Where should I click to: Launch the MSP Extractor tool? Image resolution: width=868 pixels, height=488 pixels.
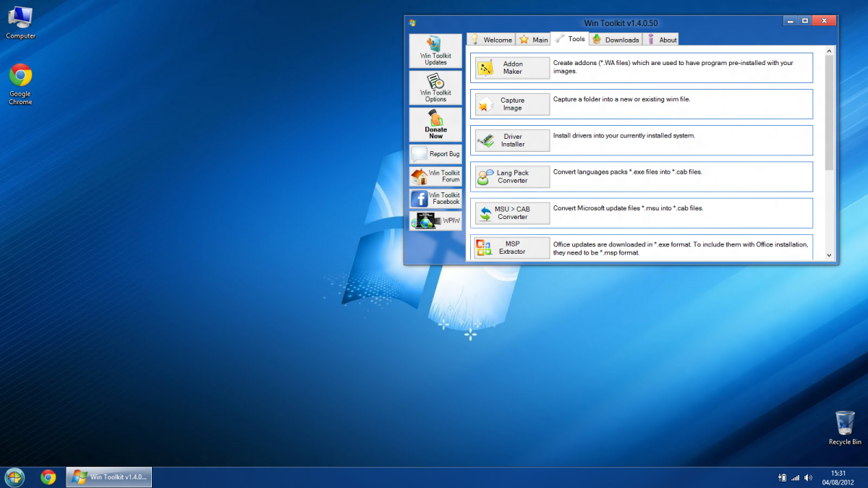click(x=512, y=248)
